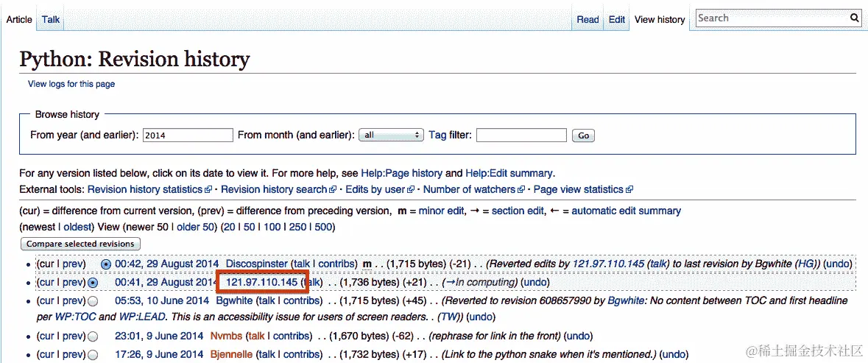Viewport: 868px width, 363px height.
Task: Open Bjennelle user page
Action: tap(231, 354)
